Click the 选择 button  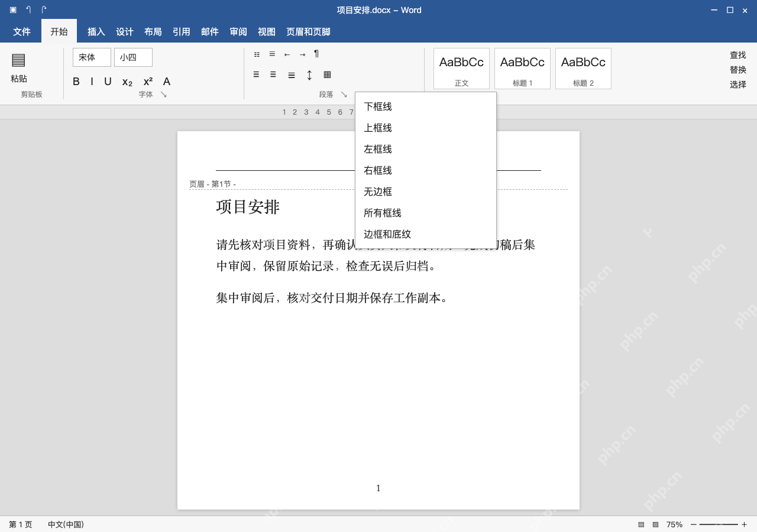coord(737,85)
